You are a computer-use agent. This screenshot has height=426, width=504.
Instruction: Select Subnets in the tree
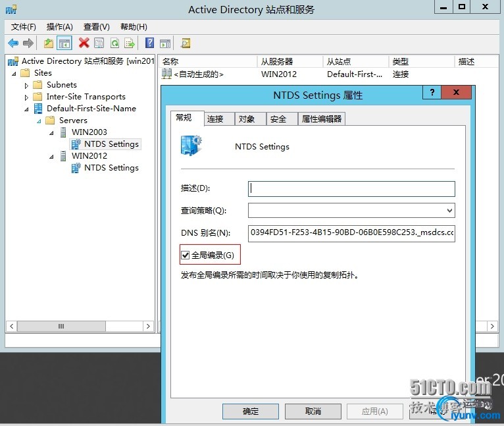(x=62, y=85)
